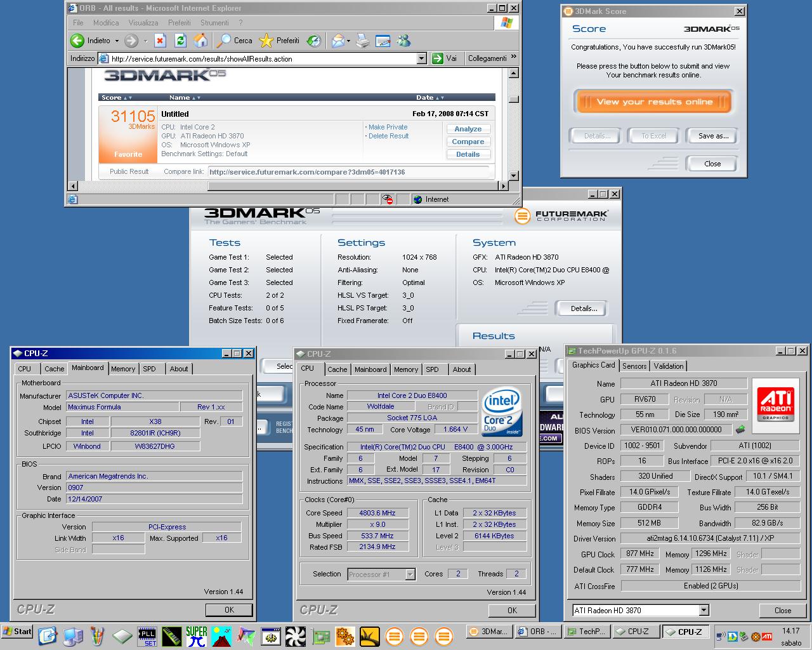Screen dimensions: 812x650
Task: Click the Mail envelope icon in IE toolbar
Action: click(337, 41)
